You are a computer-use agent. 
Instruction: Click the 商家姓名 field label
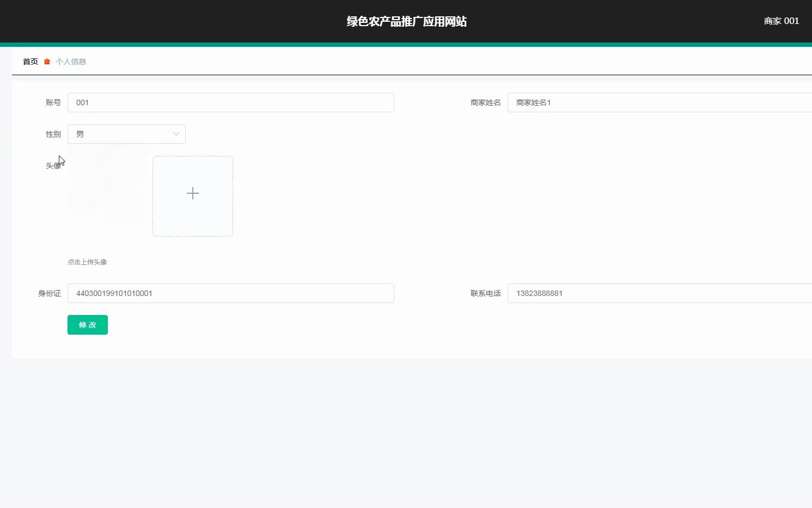point(486,102)
